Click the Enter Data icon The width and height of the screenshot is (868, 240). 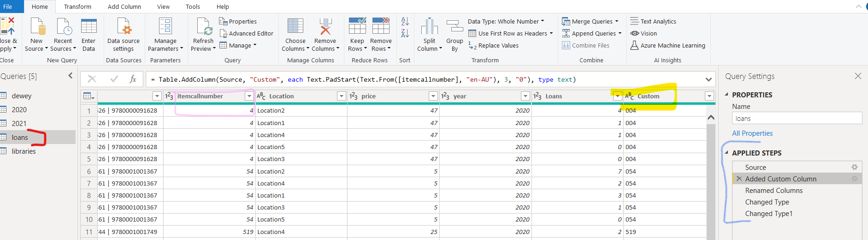89,27
